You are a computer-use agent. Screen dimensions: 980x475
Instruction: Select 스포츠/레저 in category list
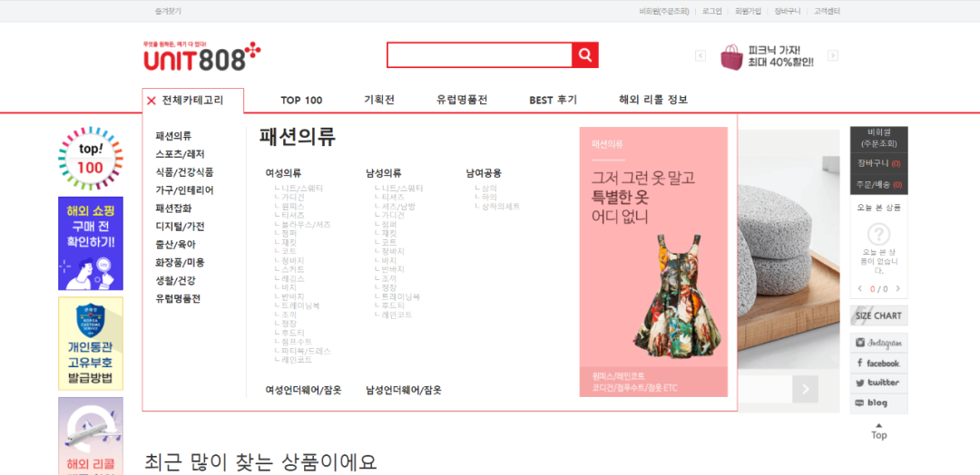(180, 154)
